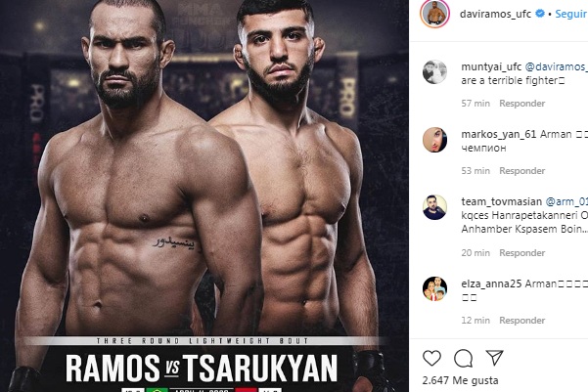Open daviramos_ufc username link
The height and width of the screenshot is (392, 588).
tap(495, 15)
